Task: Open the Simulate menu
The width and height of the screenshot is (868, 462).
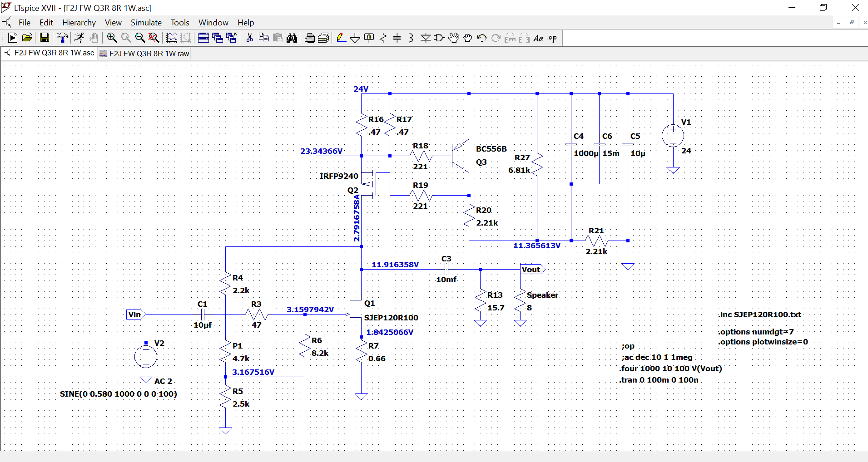Action: click(146, 23)
